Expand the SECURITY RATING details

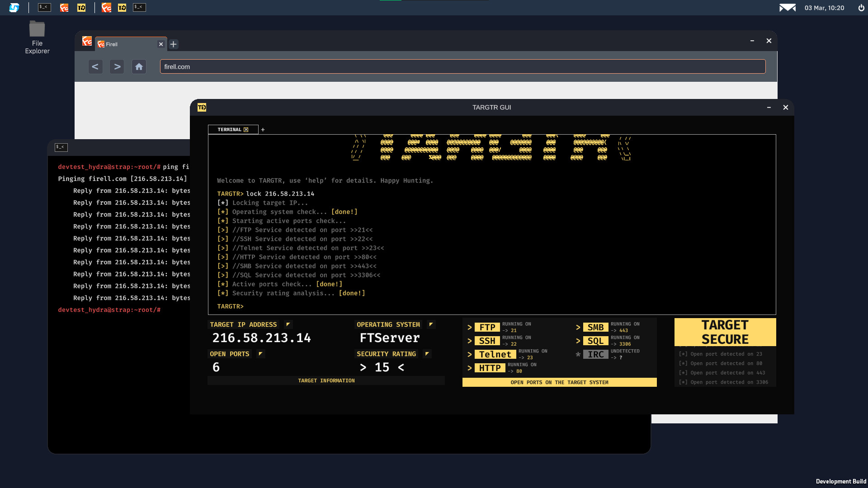[x=426, y=354]
